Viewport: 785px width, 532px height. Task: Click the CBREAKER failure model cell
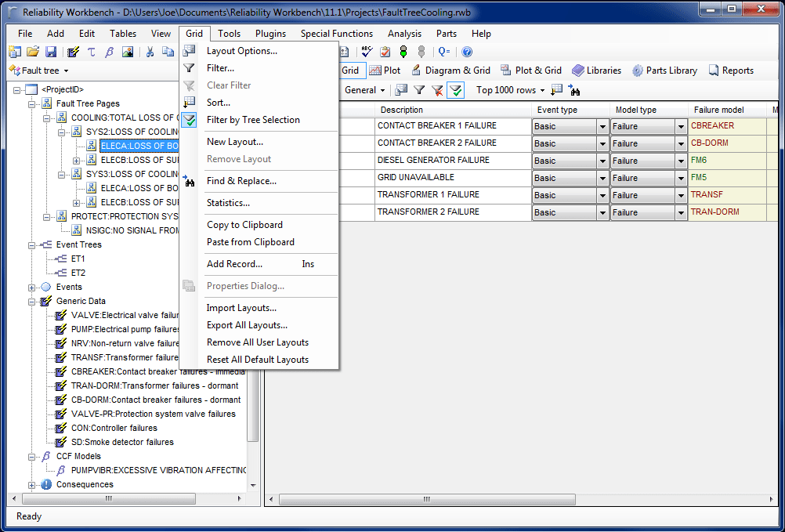pyautogui.click(x=728, y=126)
